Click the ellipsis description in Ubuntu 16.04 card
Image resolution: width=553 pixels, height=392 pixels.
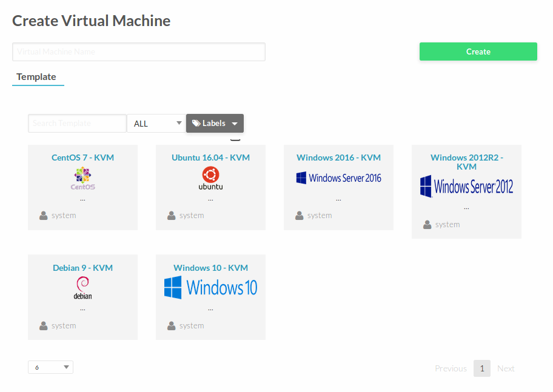(210, 200)
